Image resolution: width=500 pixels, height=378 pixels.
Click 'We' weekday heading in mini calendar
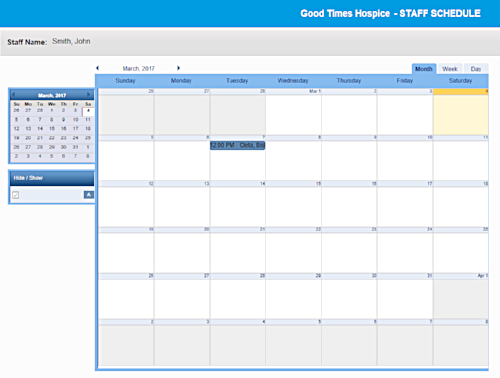click(x=52, y=104)
